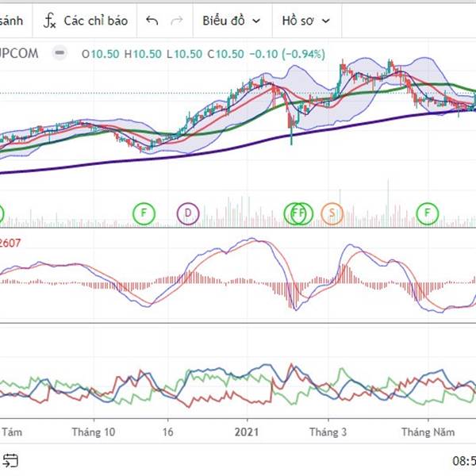Screen dimensions: 476x476
Task: Click the 16 date label on the time axis
Action: tap(168, 432)
